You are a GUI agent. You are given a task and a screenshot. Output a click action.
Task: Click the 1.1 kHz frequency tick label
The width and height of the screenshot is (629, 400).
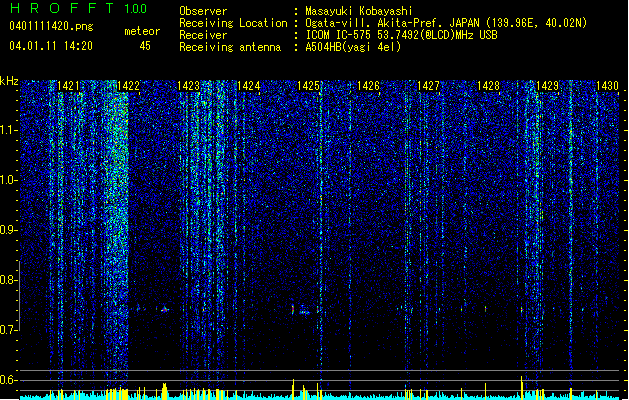coord(8,130)
